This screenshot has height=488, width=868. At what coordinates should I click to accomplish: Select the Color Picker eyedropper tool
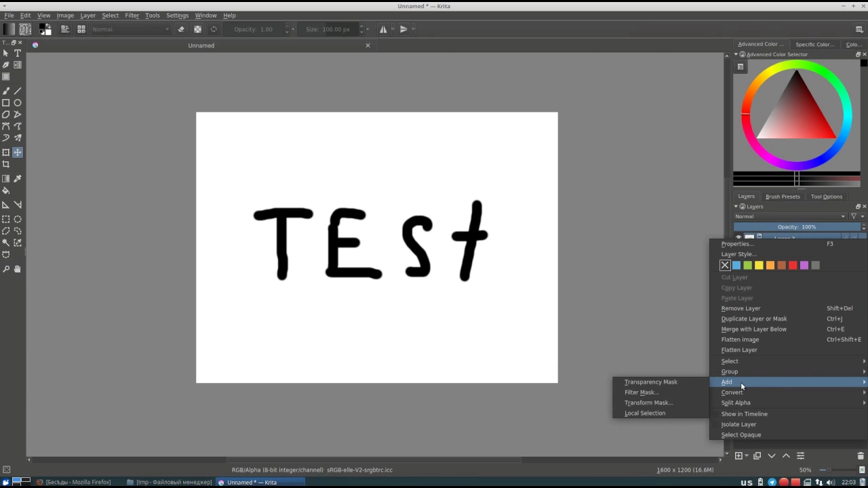pyautogui.click(x=18, y=179)
